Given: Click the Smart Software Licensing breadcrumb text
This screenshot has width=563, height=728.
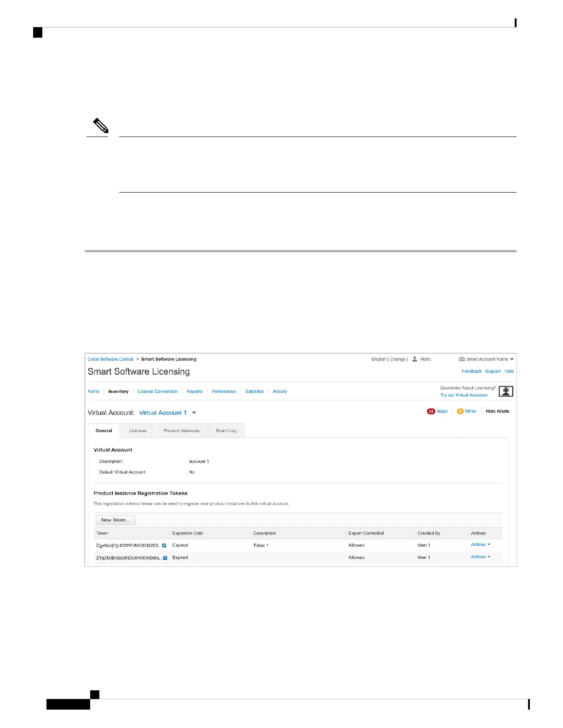Looking at the screenshot, I should click(169, 359).
